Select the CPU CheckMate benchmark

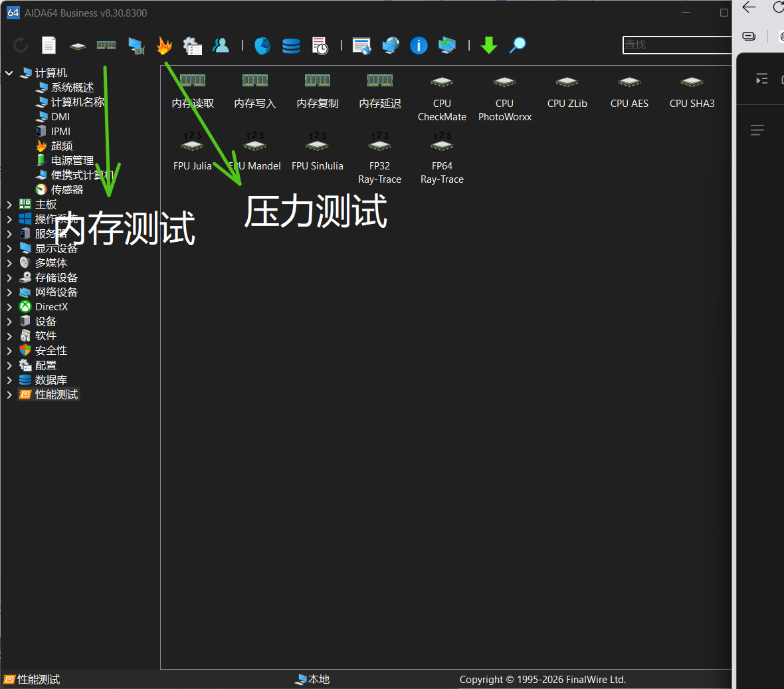tap(442, 98)
